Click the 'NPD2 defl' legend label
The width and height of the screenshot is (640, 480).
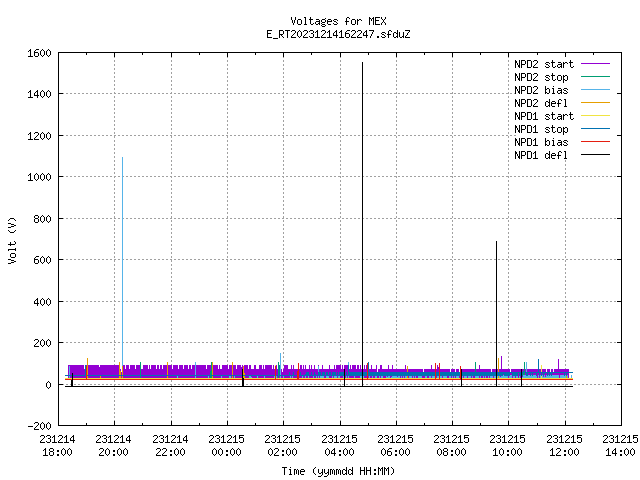coord(541,103)
